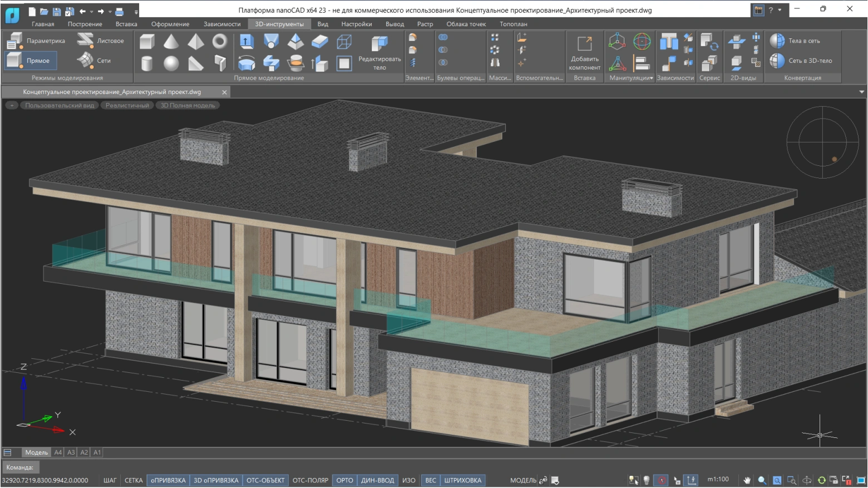The width and height of the screenshot is (868, 488).
Task: Click the Реалистичный visual style label
Action: coord(127,105)
